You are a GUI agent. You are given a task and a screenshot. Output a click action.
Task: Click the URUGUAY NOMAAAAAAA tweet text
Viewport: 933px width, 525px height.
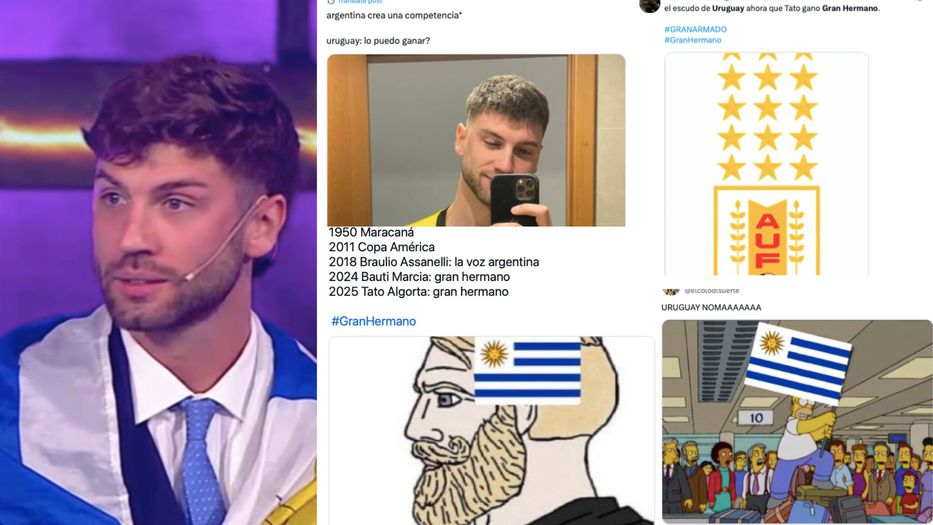[x=711, y=308]
